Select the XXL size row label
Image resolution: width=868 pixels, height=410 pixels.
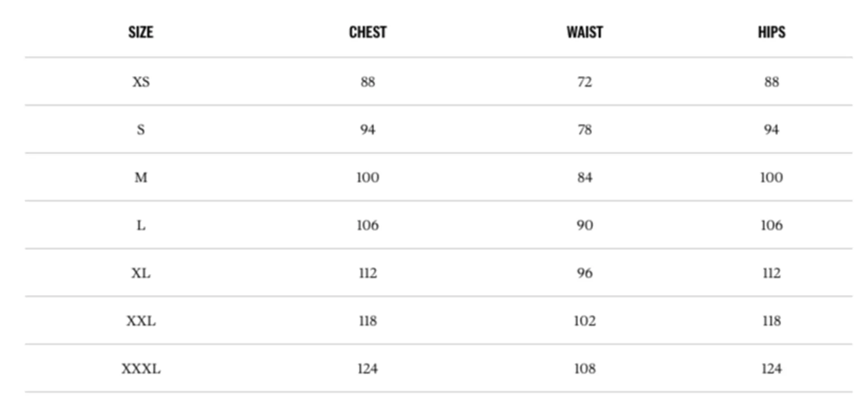pos(141,321)
